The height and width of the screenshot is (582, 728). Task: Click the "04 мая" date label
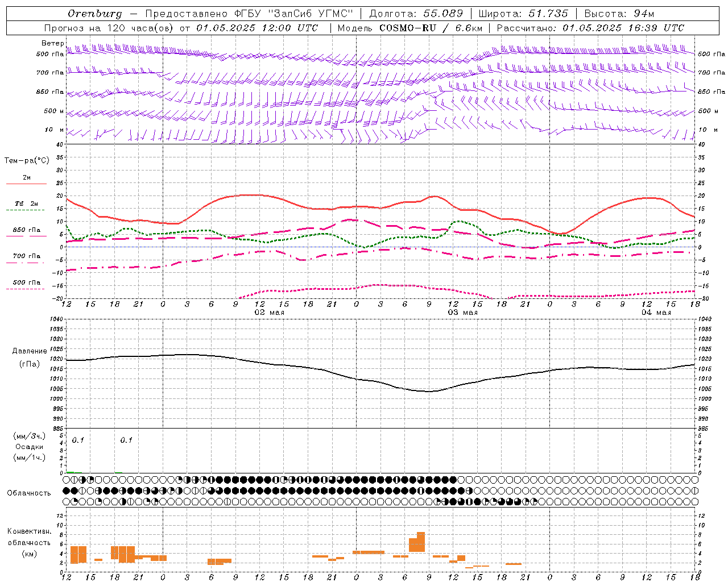656,313
